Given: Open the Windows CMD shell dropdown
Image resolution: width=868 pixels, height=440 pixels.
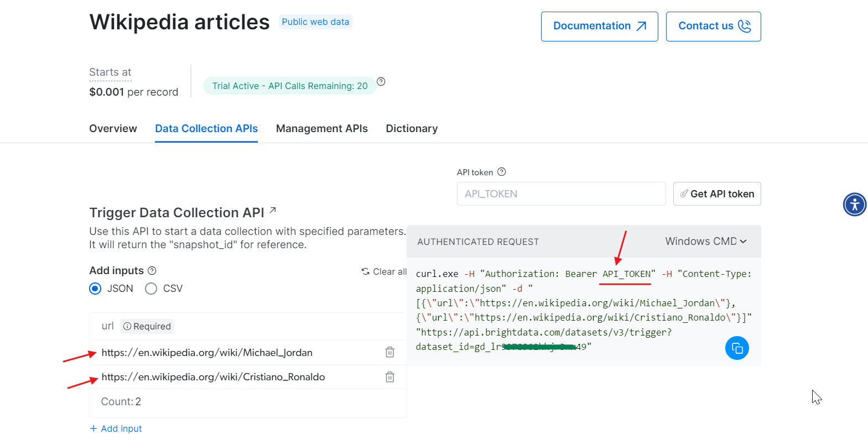Looking at the screenshot, I should tap(706, 242).
